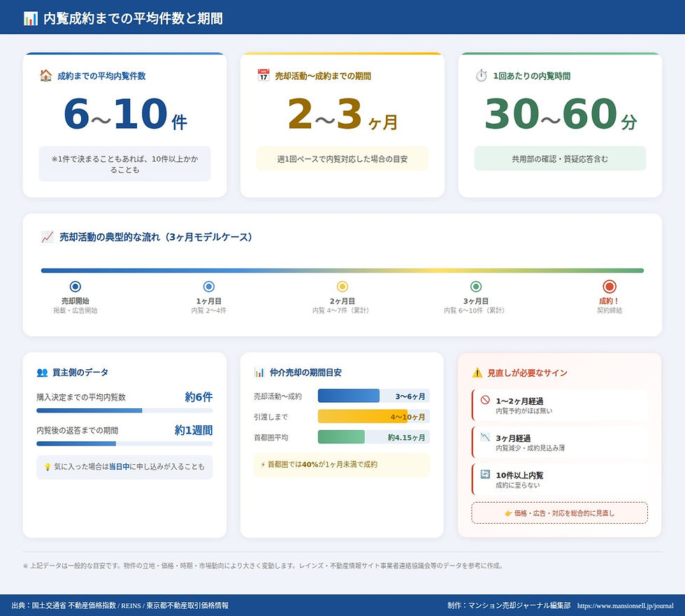Click the page title 内覧成約までの平均件数と期間

click(x=133, y=18)
